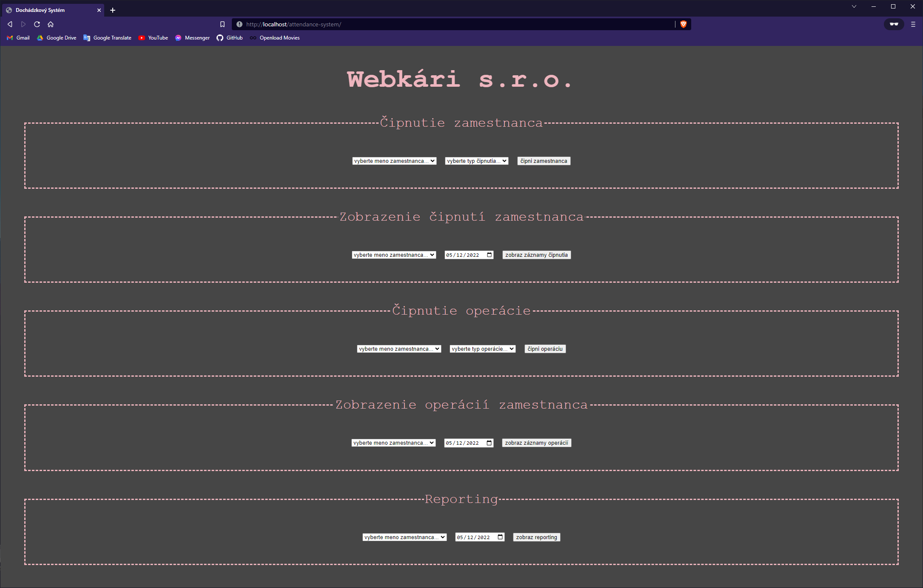Open the YouTube bookmark
Screen dimensions: 923x588
pos(153,38)
